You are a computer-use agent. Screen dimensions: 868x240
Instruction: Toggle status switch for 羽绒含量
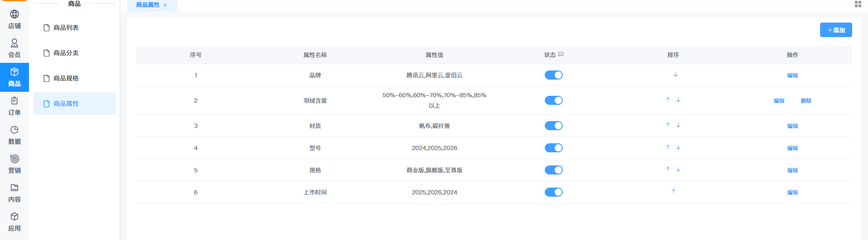tap(553, 100)
